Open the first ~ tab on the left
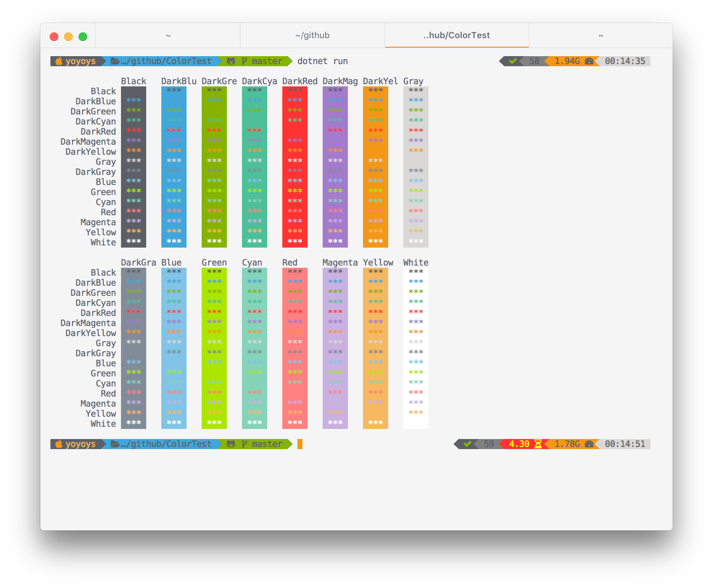Viewport: 713px width, 588px height. point(168,35)
